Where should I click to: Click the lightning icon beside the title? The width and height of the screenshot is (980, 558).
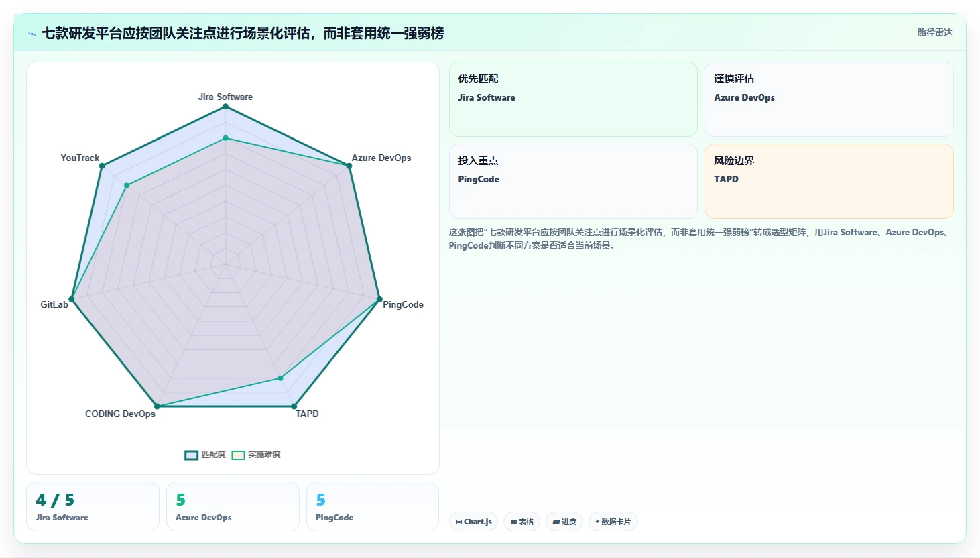32,34
